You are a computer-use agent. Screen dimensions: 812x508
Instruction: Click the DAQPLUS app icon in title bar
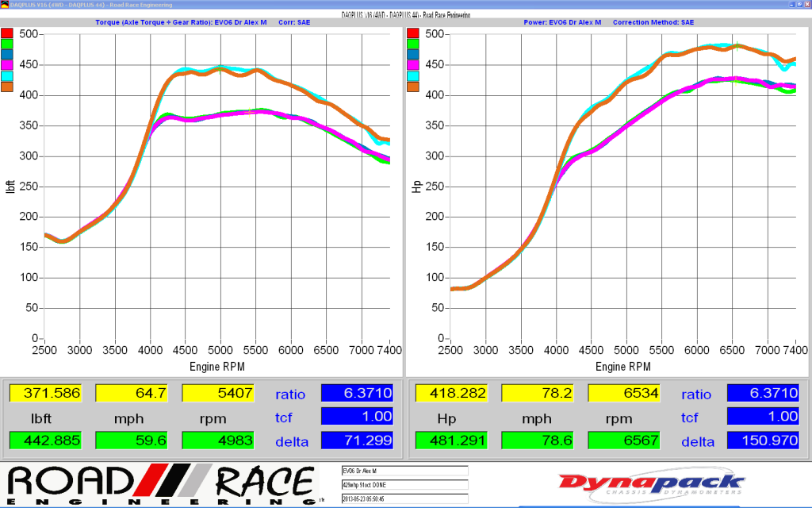pos(5,5)
